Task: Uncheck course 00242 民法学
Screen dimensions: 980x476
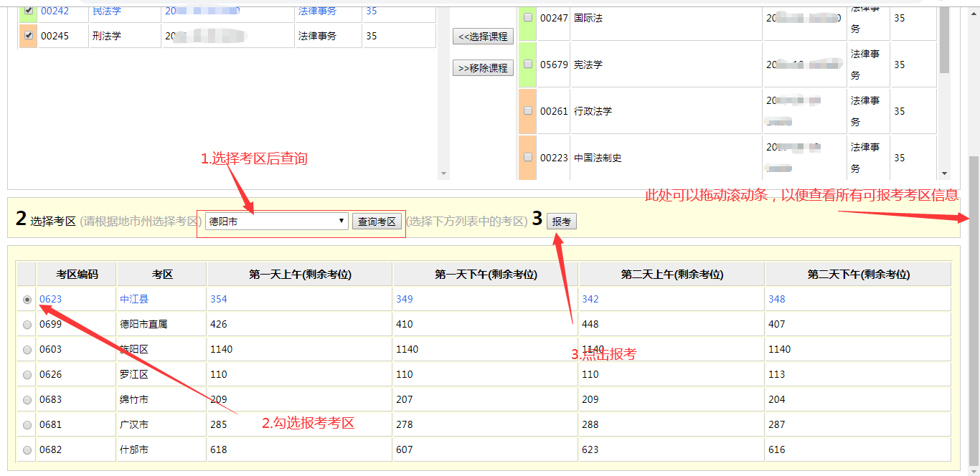Action: point(27,9)
